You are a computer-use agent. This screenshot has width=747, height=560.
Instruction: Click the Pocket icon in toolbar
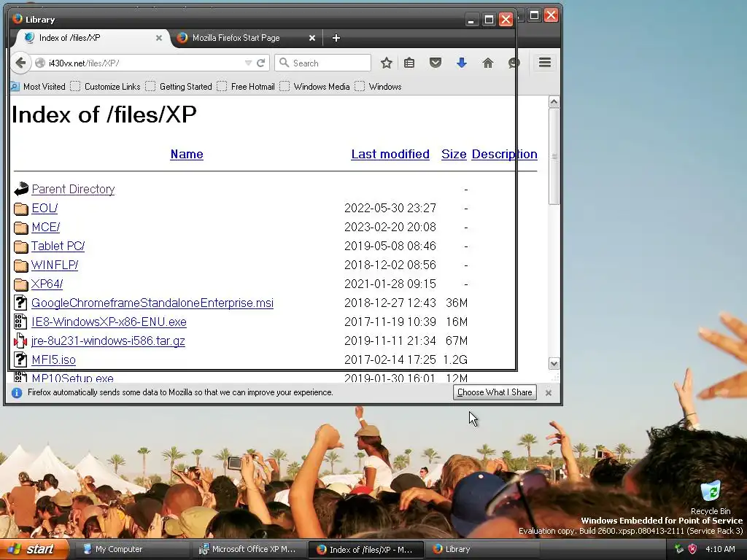coord(435,63)
